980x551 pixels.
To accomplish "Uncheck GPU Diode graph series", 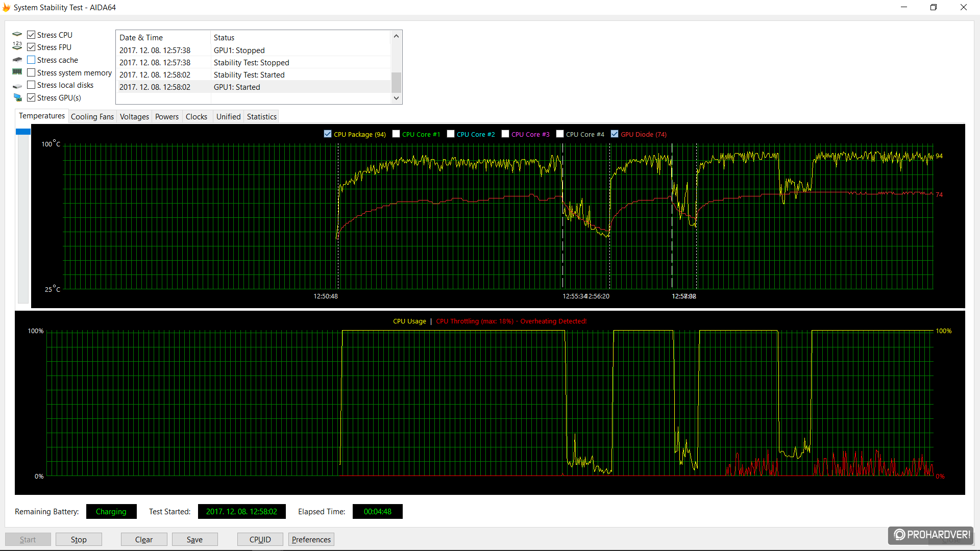I will pyautogui.click(x=615, y=134).
